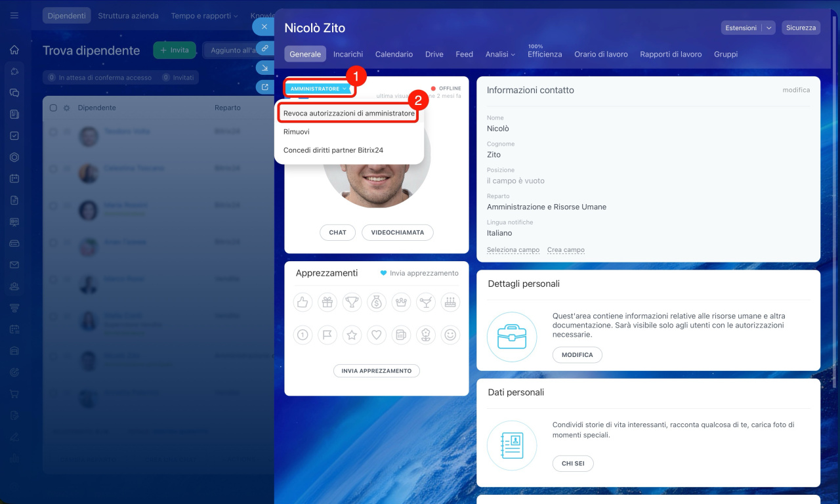The height and width of the screenshot is (504, 840).
Task: Switch to the Calendario tab
Action: (x=394, y=54)
